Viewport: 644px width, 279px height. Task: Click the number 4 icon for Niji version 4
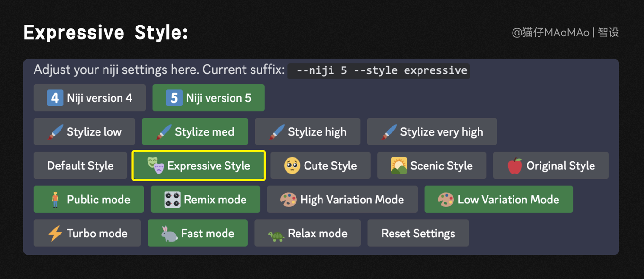click(55, 98)
